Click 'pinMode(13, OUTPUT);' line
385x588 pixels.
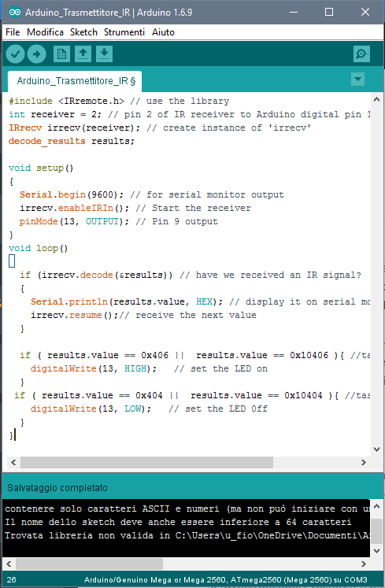(x=119, y=222)
